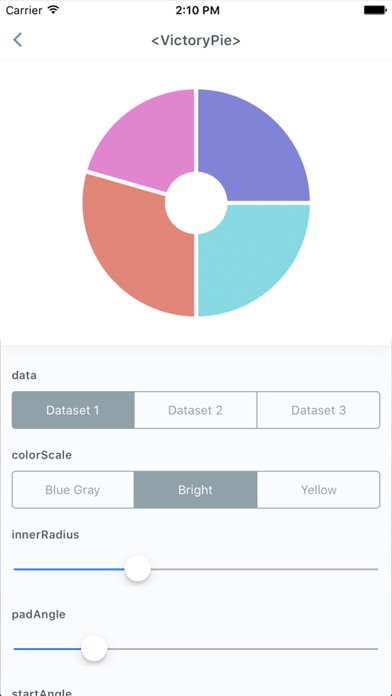Select Dataset 3 segment

tap(318, 410)
